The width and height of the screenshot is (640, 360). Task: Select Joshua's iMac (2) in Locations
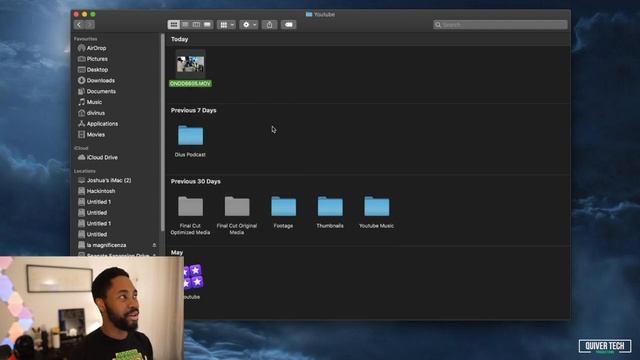coord(104,180)
